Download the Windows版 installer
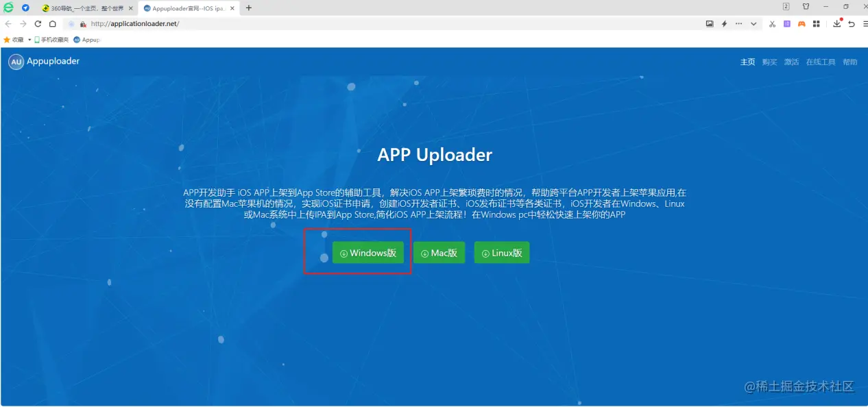 [368, 253]
